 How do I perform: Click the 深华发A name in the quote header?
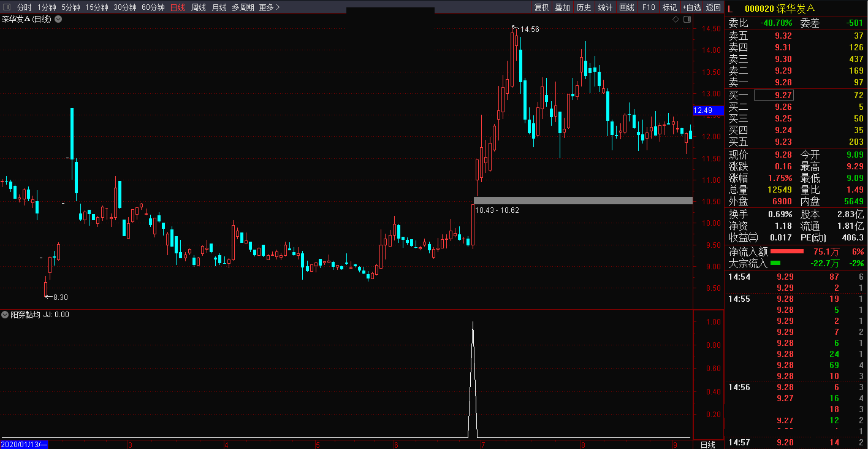(x=796, y=8)
